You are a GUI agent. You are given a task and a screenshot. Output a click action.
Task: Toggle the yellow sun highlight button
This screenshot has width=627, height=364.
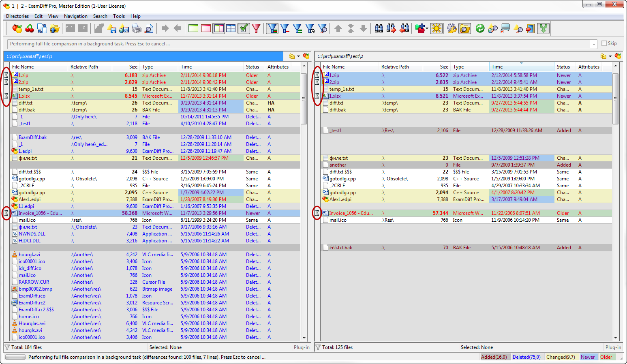(x=437, y=28)
